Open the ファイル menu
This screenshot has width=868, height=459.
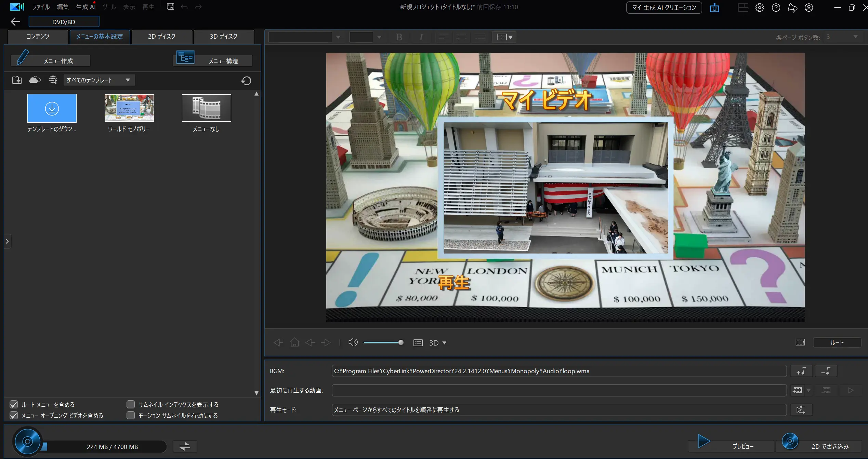41,7
